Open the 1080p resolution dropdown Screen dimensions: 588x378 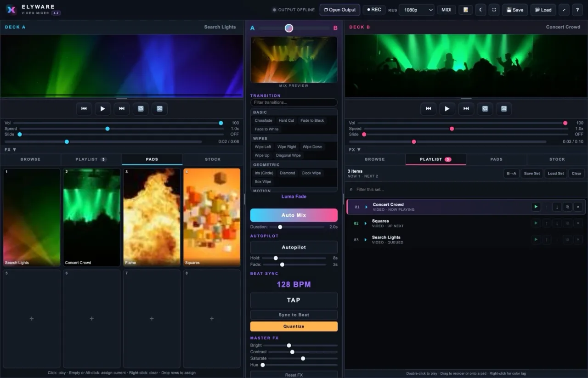tap(417, 10)
